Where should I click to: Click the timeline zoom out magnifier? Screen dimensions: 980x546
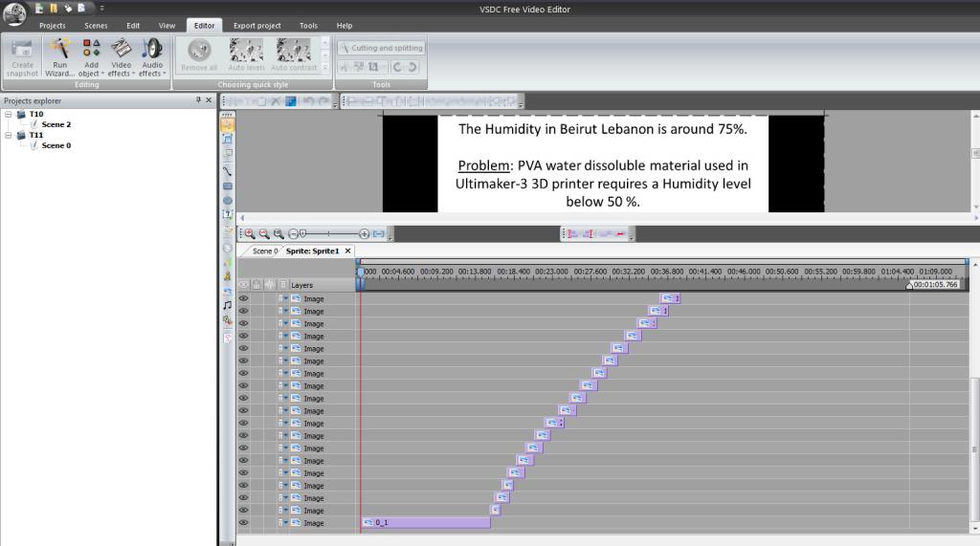[x=264, y=233]
